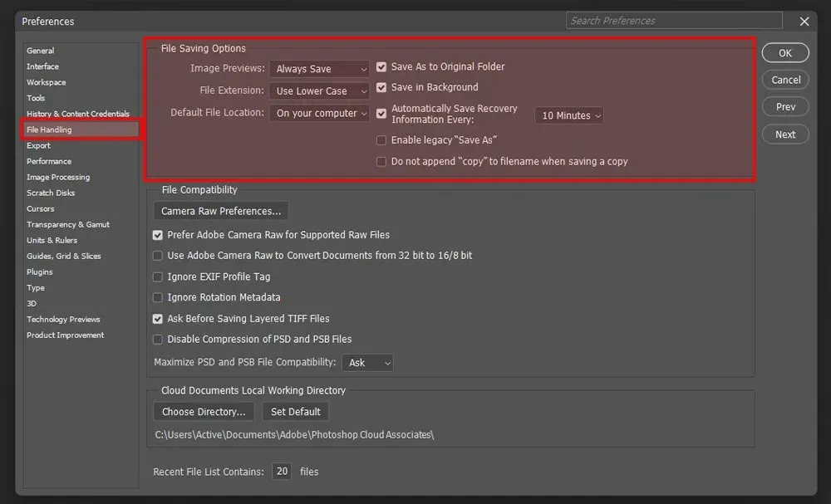This screenshot has height=504, width=831.
Task: Open Export preferences
Action: point(39,145)
